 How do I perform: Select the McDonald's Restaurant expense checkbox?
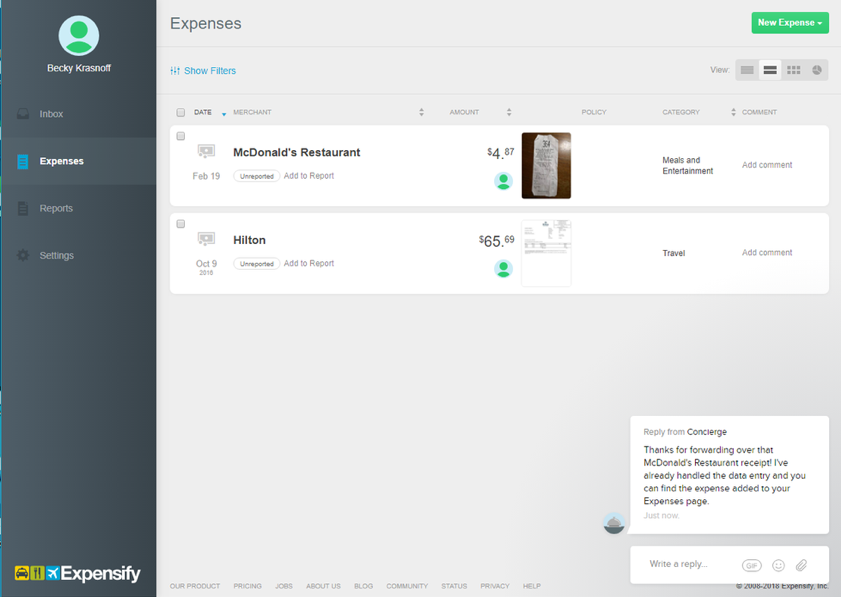181,136
